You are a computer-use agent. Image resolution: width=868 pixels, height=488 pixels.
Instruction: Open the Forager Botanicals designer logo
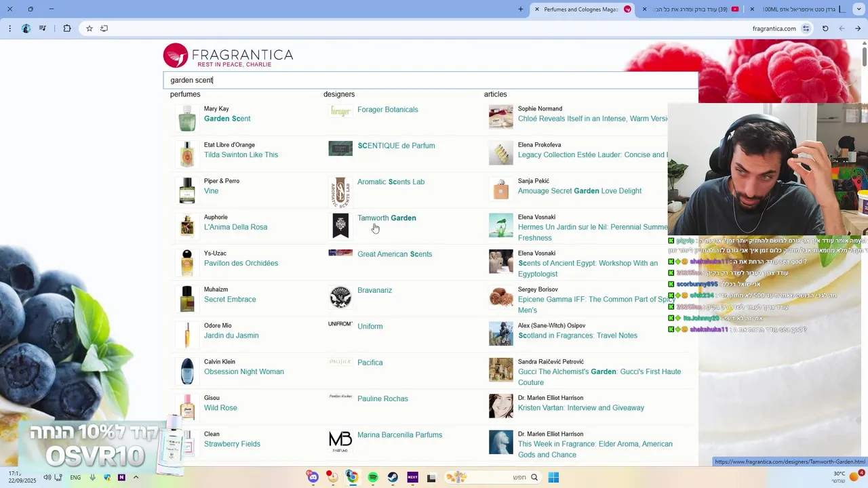coord(340,111)
